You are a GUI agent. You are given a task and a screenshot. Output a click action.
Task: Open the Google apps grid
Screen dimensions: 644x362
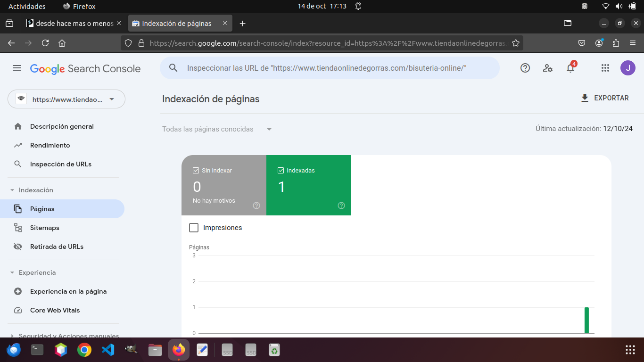coord(605,68)
